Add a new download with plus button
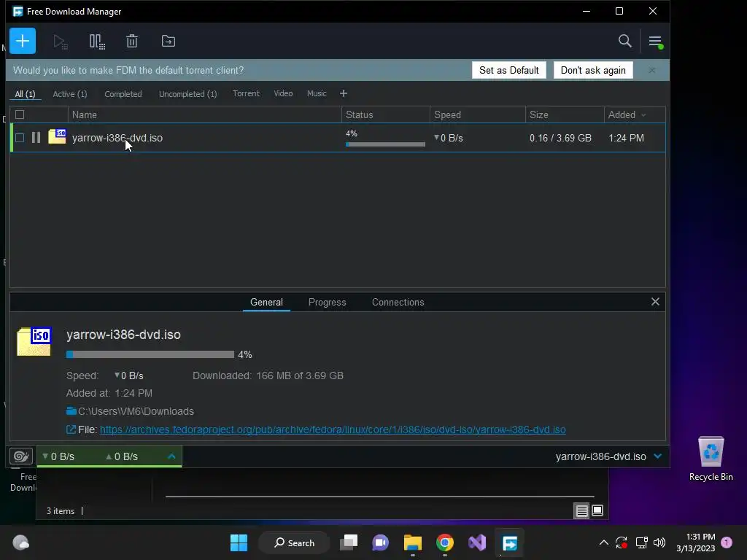This screenshot has height=560, width=747. (x=23, y=41)
